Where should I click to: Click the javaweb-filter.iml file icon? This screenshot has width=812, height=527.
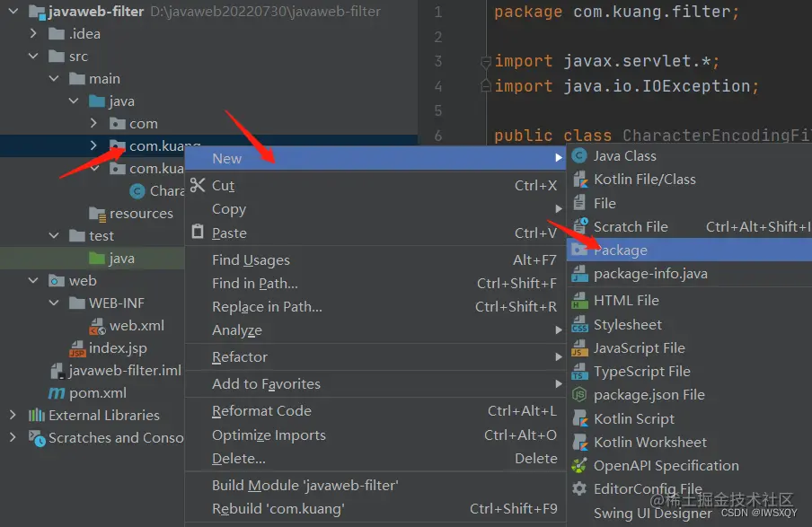coord(57,371)
